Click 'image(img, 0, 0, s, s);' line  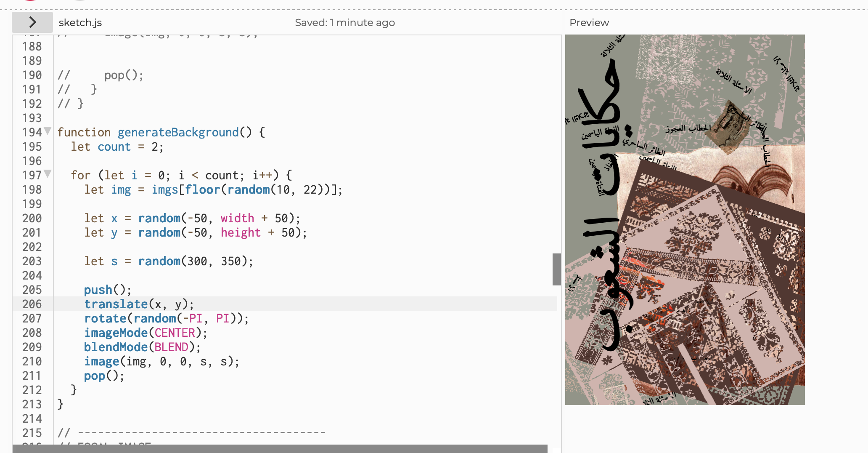(x=161, y=362)
